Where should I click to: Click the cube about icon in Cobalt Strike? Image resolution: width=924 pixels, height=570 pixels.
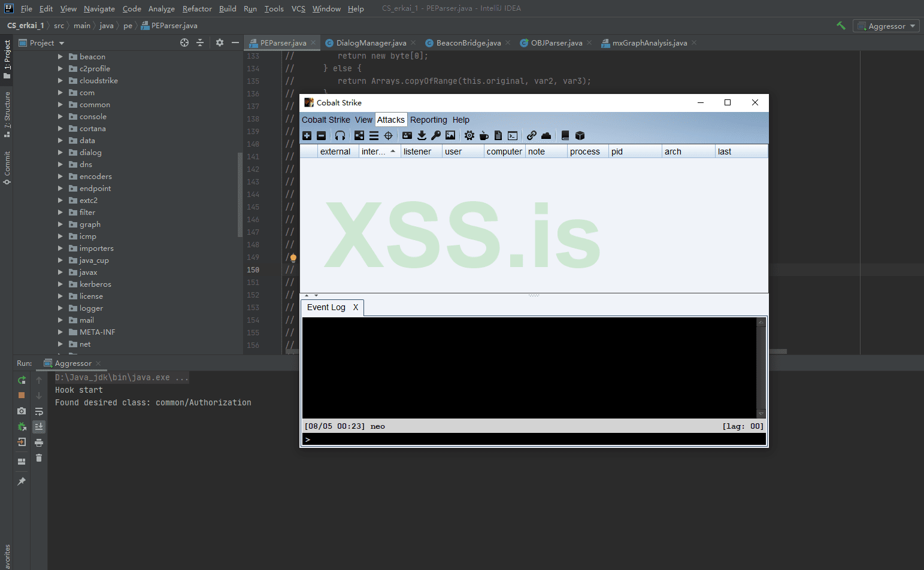[x=580, y=136]
